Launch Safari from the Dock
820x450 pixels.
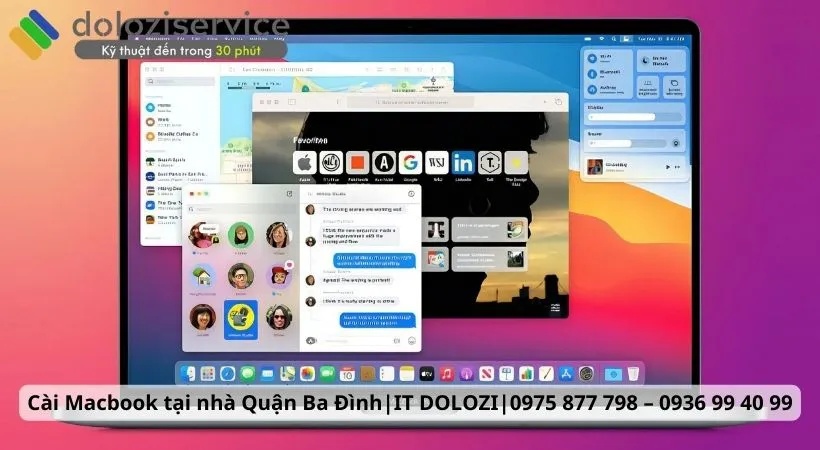pyautogui.click(x=227, y=374)
